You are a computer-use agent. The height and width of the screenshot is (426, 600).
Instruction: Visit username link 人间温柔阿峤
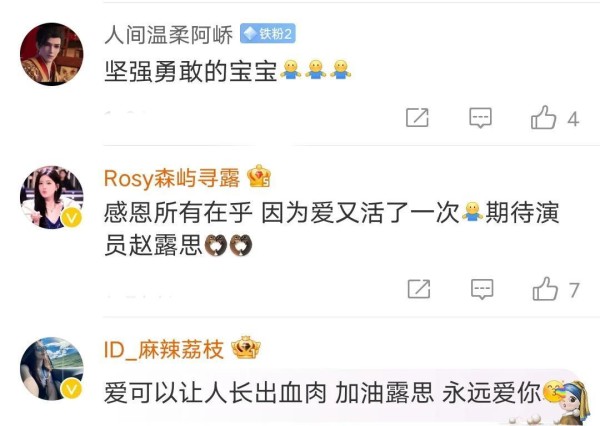[x=168, y=35]
